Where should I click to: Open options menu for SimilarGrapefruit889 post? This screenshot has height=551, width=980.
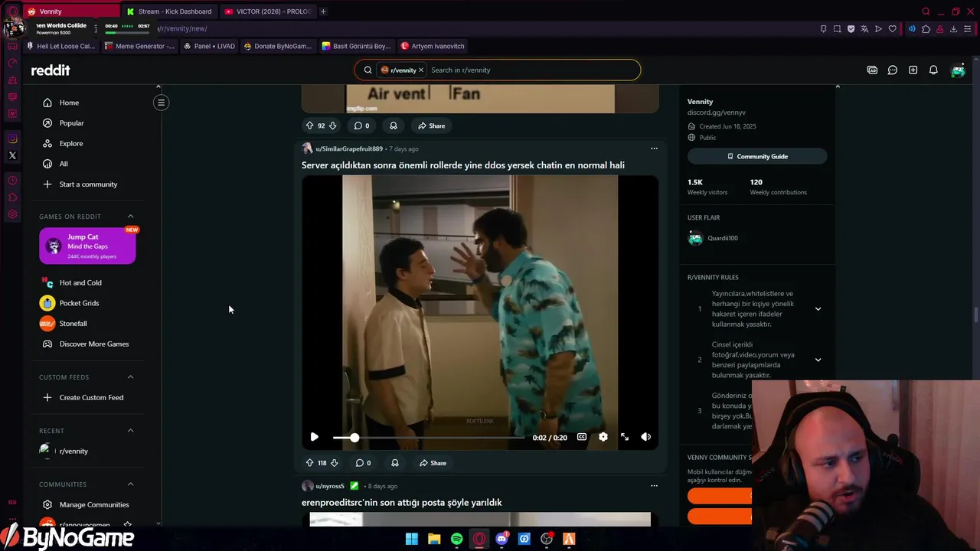pos(654,148)
